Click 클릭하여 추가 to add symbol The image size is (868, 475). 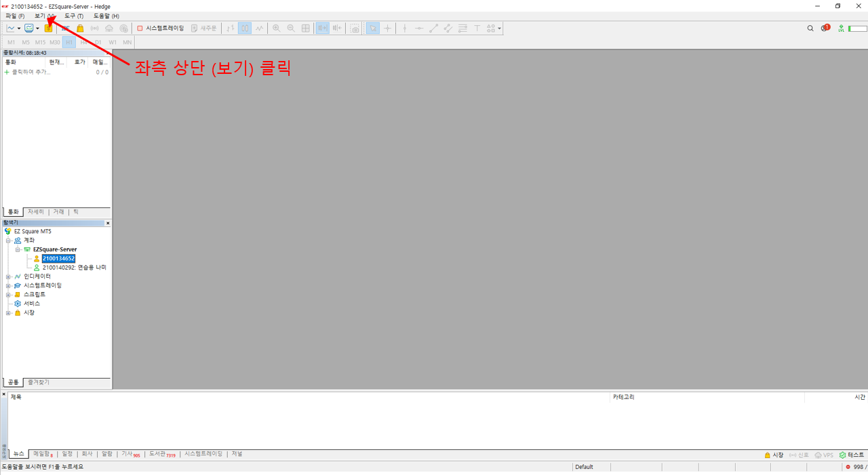[31, 72]
